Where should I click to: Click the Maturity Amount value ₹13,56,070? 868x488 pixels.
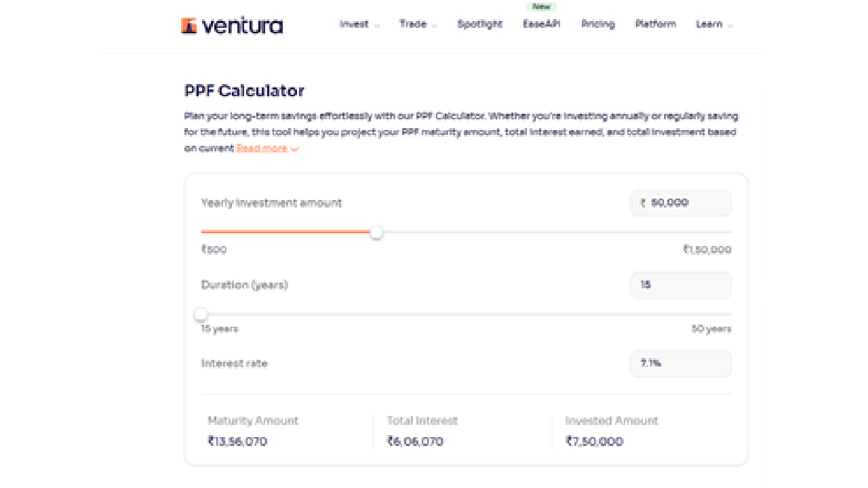tap(237, 442)
